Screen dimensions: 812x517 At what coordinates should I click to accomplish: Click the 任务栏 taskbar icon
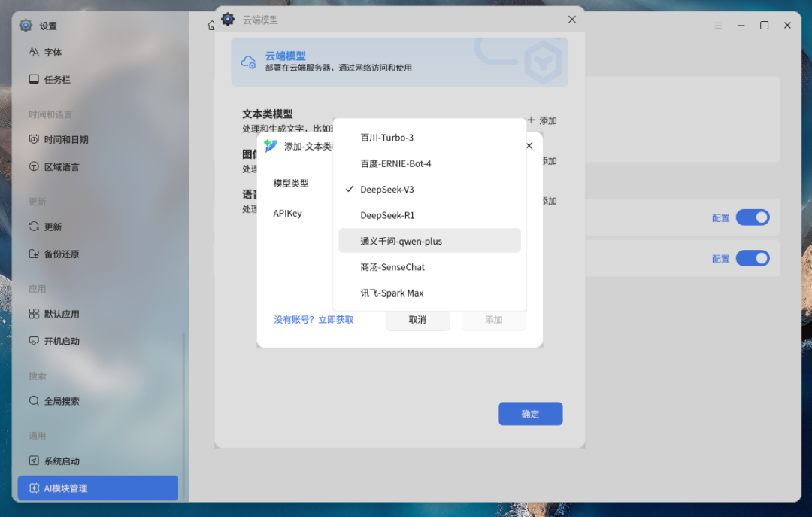coord(34,79)
